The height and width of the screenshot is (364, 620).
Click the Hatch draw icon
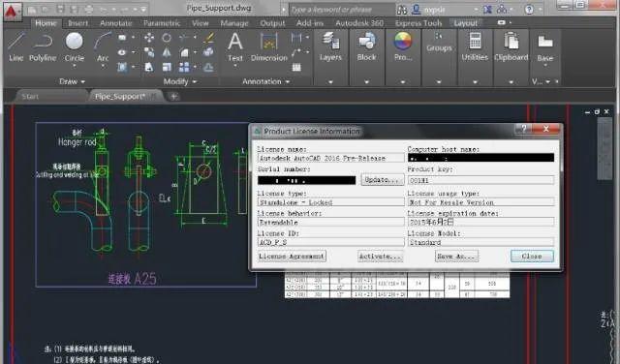tap(122, 67)
